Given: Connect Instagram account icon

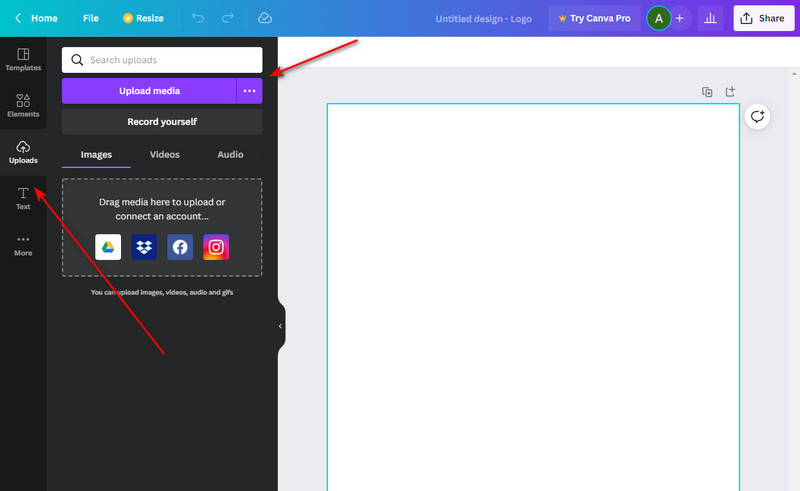Looking at the screenshot, I should pos(216,247).
